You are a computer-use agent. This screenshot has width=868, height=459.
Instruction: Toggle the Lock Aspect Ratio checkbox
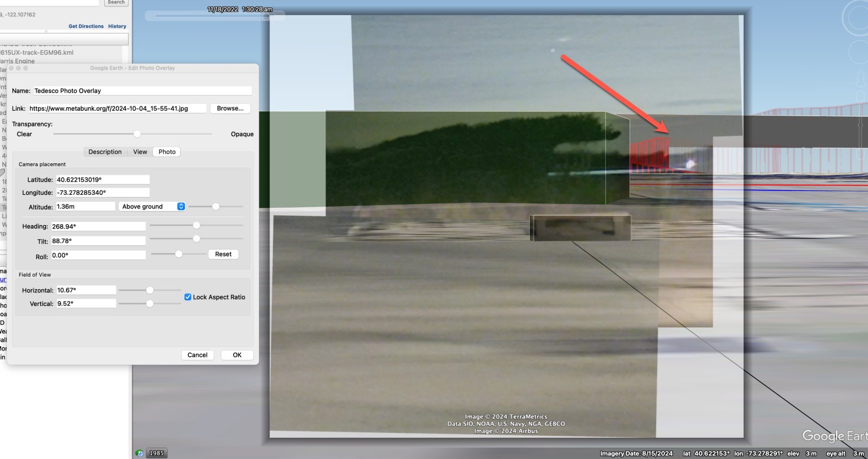(x=188, y=297)
